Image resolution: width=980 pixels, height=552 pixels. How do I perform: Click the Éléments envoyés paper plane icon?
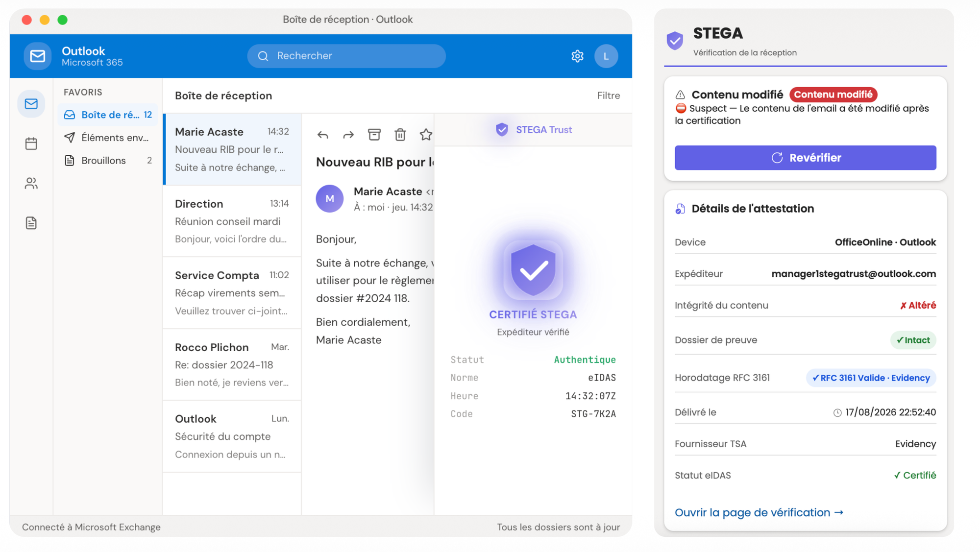pyautogui.click(x=70, y=138)
